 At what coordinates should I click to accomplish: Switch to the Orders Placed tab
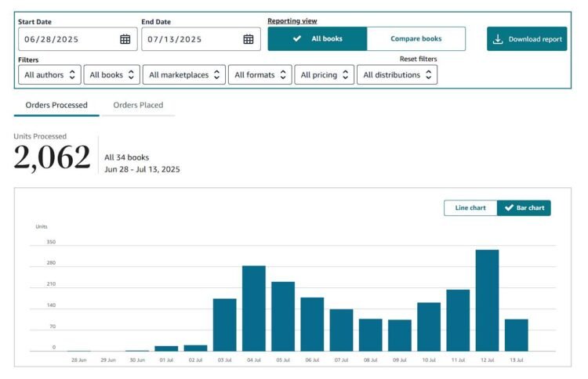click(x=138, y=105)
